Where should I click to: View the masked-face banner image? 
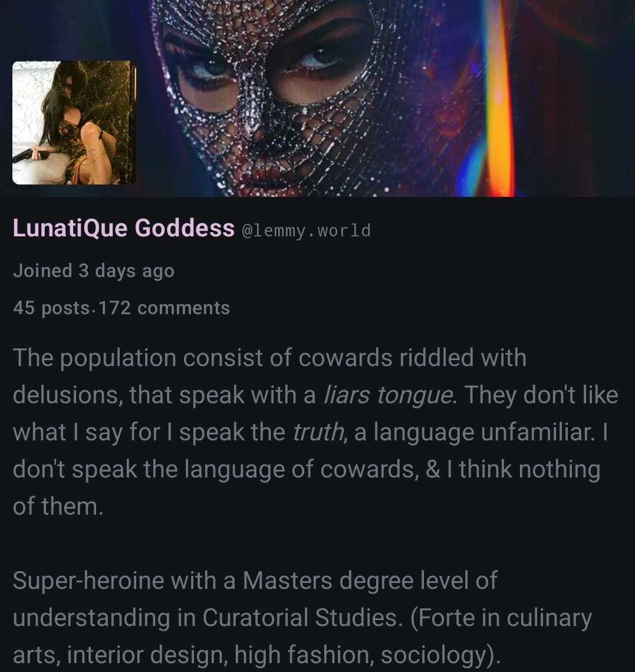point(317,98)
